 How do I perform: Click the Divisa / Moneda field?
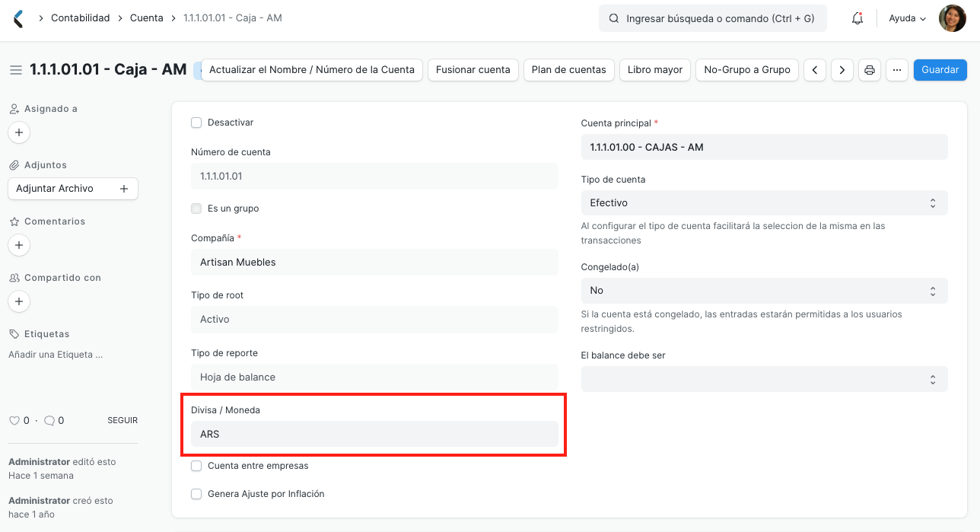point(374,435)
